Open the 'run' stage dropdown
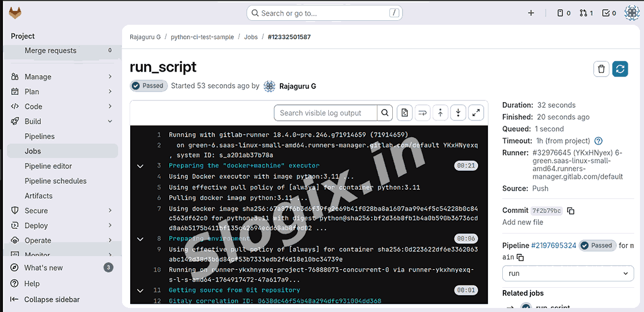Image resolution: width=644 pixels, height=312 pixels. (568, 273)
